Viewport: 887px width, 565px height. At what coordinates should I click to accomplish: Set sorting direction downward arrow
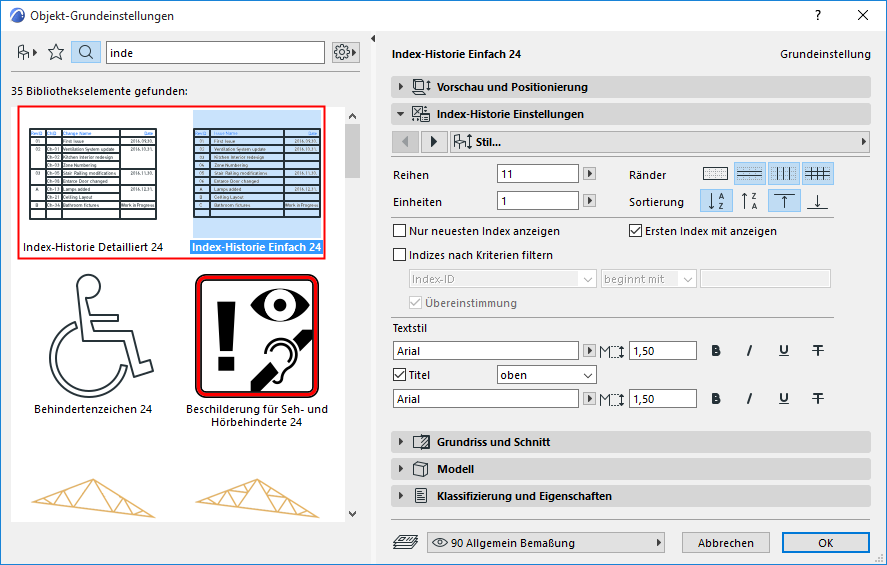click(817, 201)
